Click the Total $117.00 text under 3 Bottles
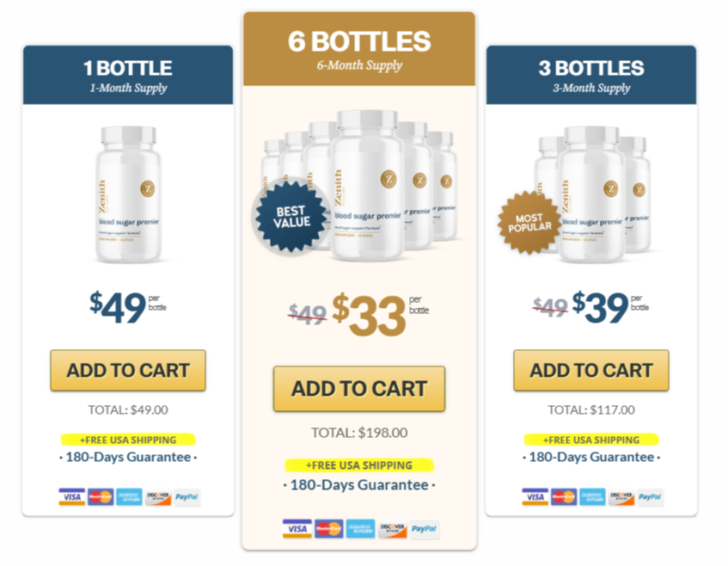This screenshot has height=566, width=728. (590, 409)
